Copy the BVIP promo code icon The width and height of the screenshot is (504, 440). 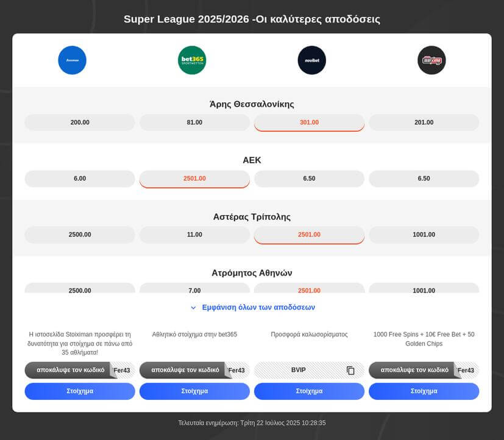(x=350, y=371)
